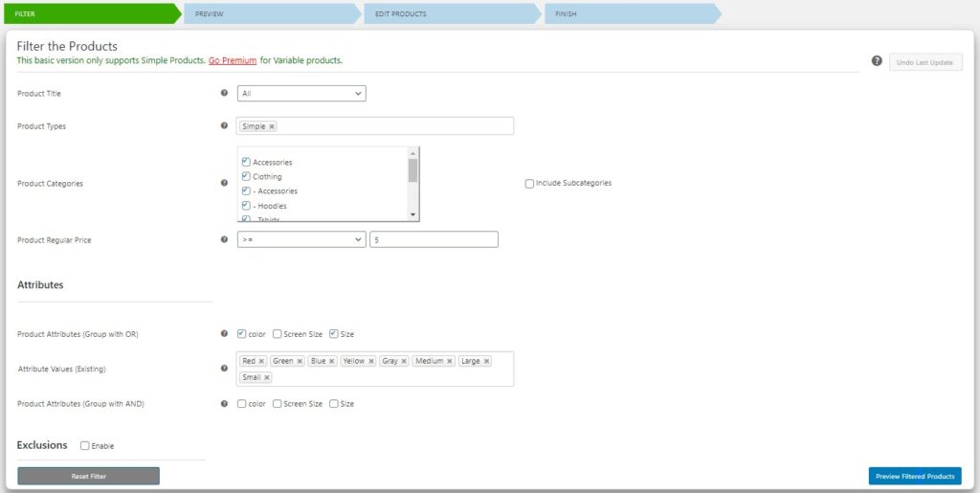Click help icon for Attribute Values (Existing)
980x493 pixels.
point(224,368)
